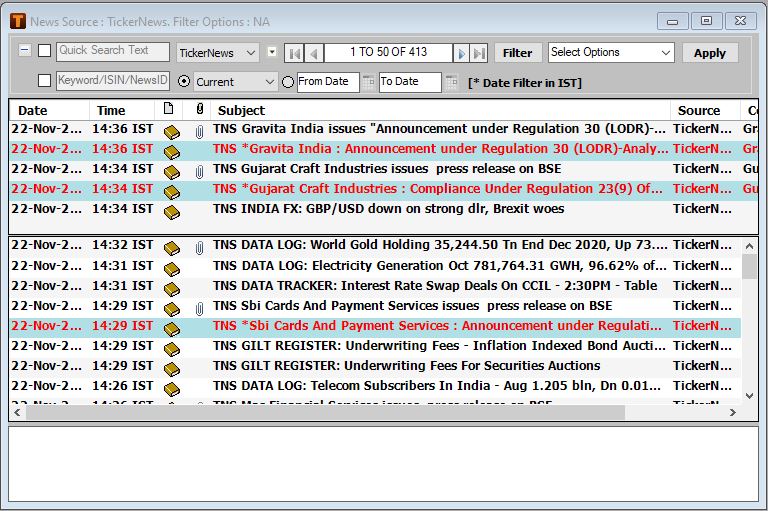Open book icon for Underwriting Fees For Securities Auctions row
This screenshot has width=768, height=511.
(171, 369)
